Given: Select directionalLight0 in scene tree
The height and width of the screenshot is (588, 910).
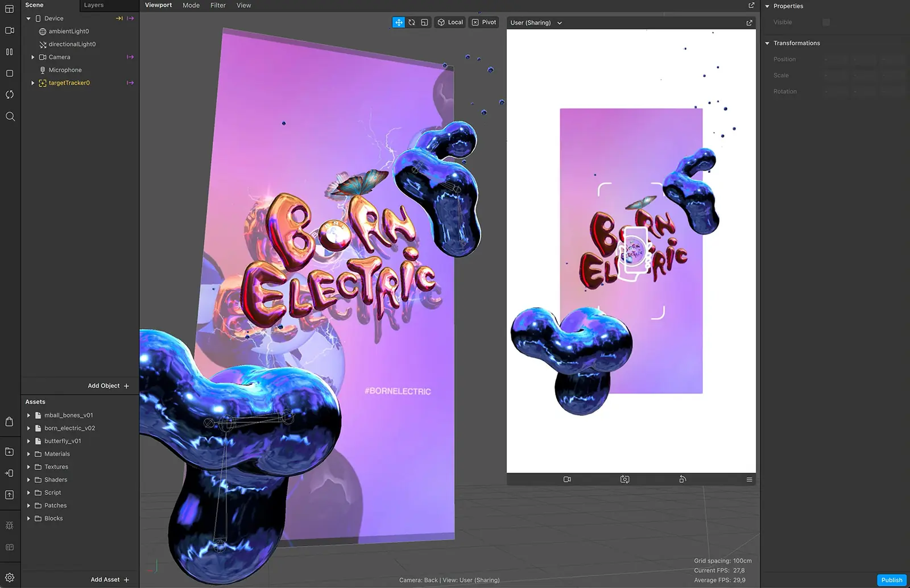Looking at the screenshot, I should pyautogui.click(x=72, y=44).
